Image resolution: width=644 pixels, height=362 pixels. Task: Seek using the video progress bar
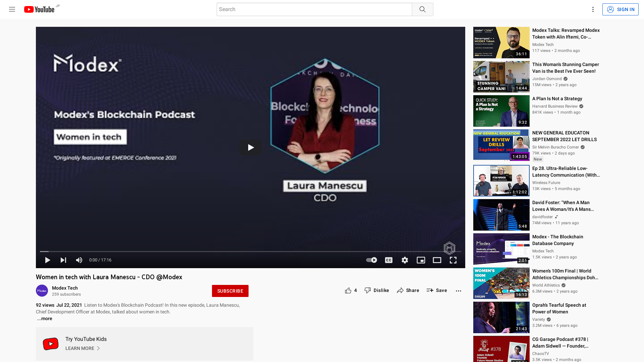coord(251,251)
